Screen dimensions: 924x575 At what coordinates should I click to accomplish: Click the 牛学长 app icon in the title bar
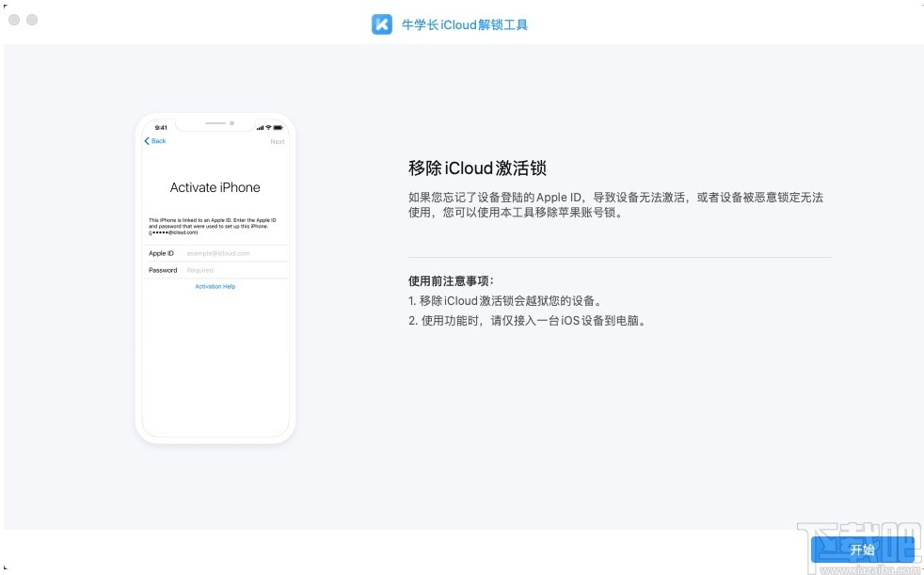(382, 24)
